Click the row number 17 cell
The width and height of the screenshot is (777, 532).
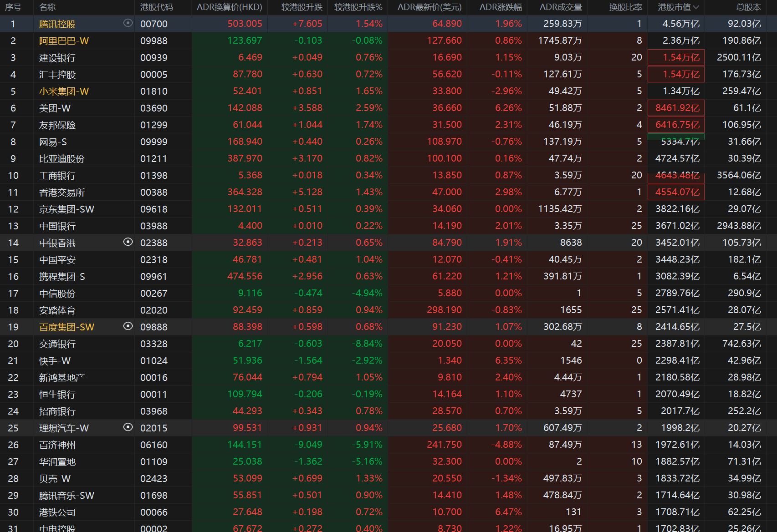click(x=13, y=293)
